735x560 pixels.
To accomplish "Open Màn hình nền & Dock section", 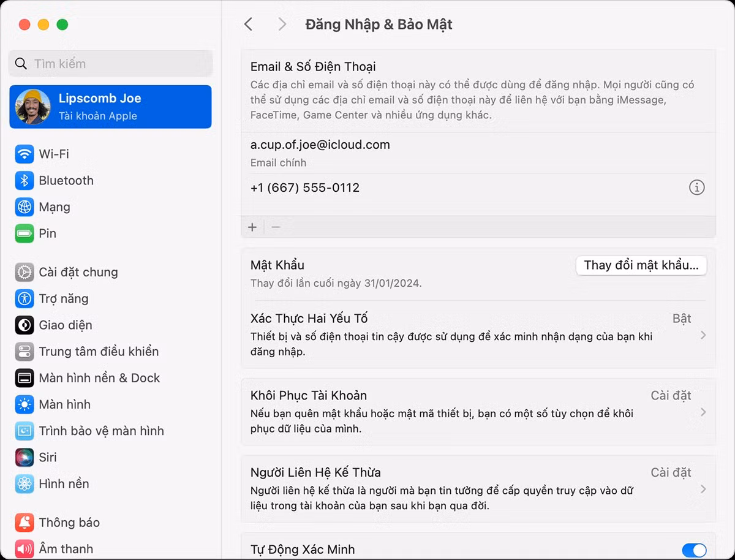I will coord(24,378).
